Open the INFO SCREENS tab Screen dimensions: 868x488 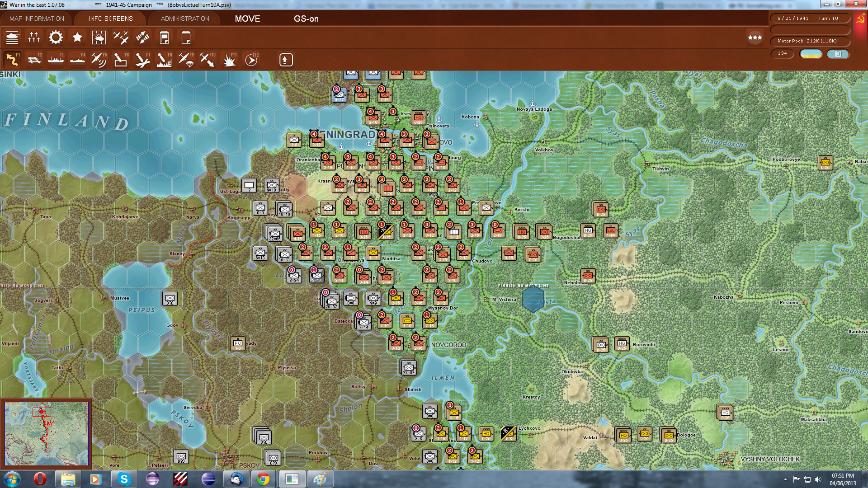[111, 19]
